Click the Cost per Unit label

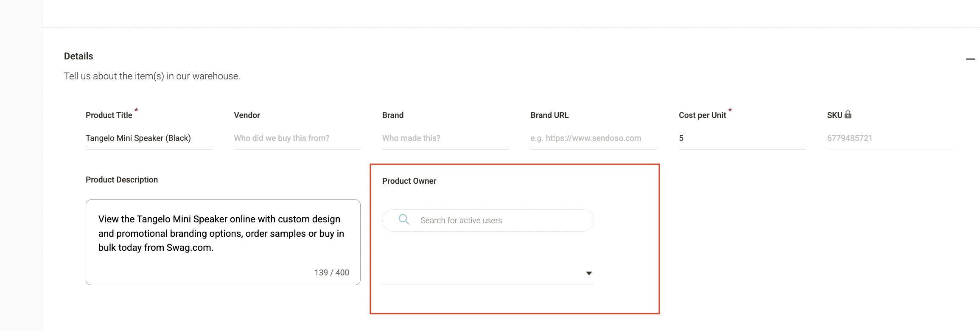pos(703,115)
